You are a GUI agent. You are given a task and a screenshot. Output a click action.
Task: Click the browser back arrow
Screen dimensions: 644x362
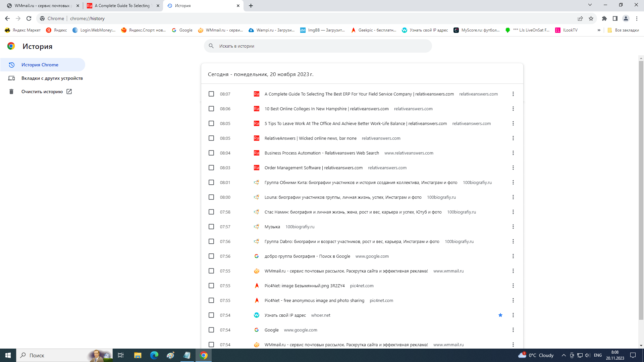pyautogui.click(x=7, y=18)
